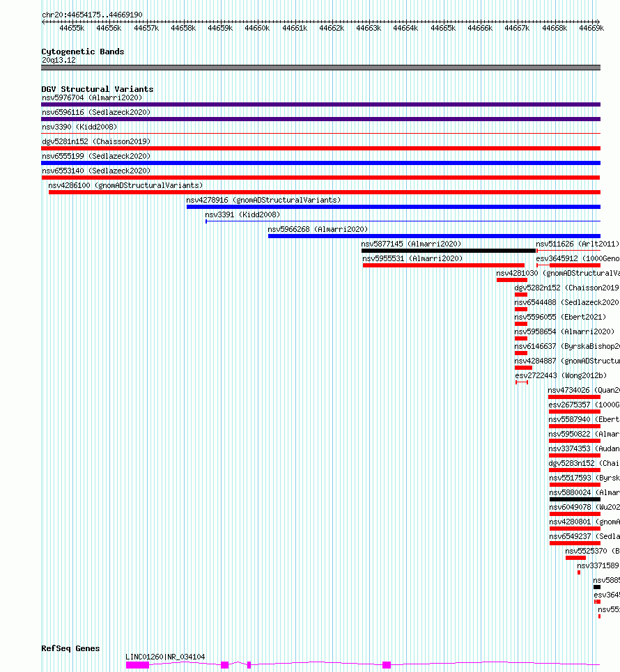Click the nsv5958654 (Almarri2020) label
Screen dimensions: 620x672
click(x=564, y=331)
